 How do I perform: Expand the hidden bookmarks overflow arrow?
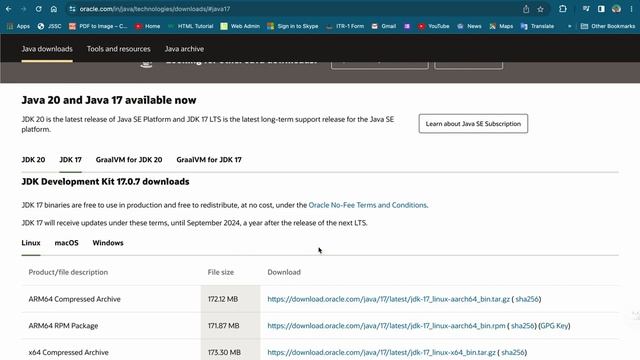tap(569, 26)
